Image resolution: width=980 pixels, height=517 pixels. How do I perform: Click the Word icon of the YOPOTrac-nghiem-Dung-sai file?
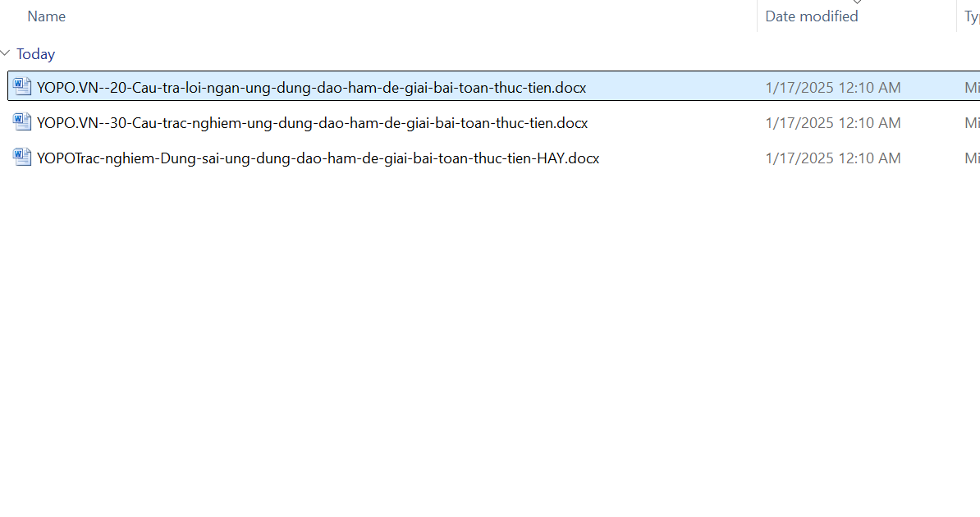[x=22, y=158]
